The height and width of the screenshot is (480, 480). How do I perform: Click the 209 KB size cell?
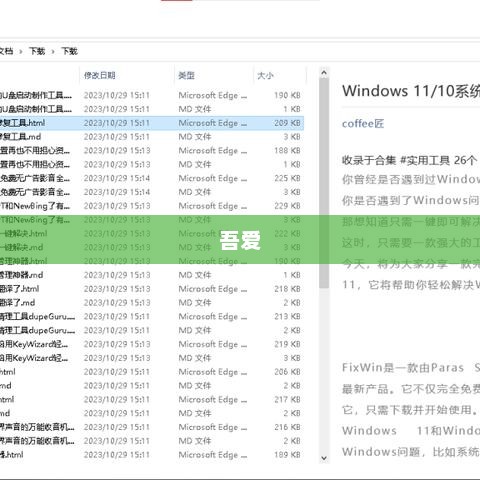click(x=287, y=123)
